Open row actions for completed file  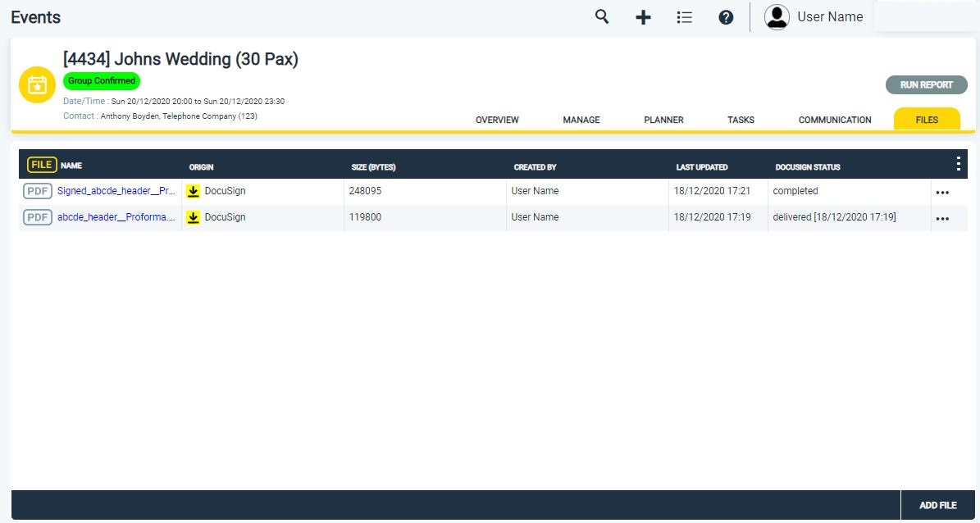point(942,193)
